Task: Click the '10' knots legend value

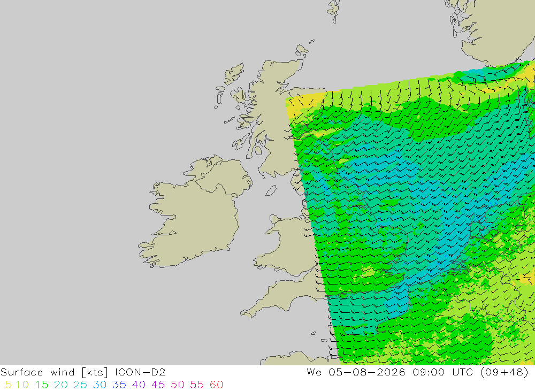Action: [x=22, y=385]
